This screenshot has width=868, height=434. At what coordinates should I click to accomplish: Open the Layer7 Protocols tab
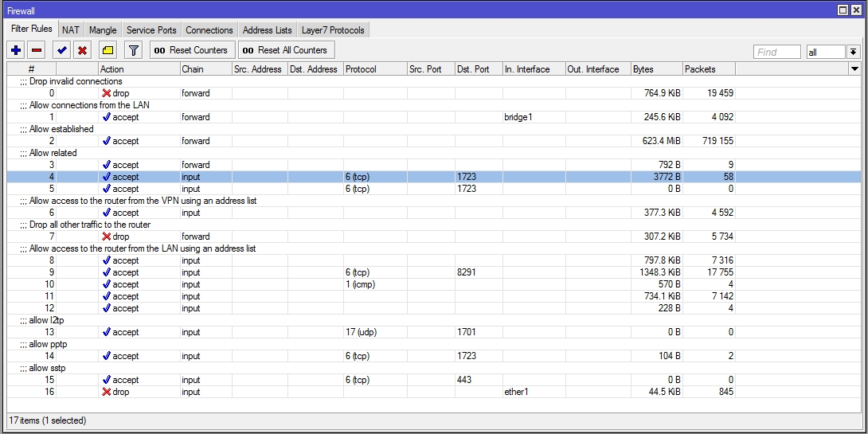click(333, 30)
